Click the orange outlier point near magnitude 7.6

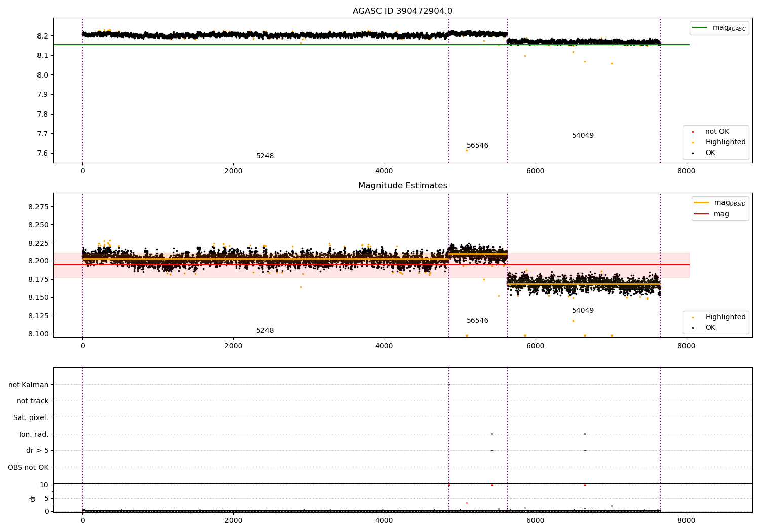pyautogui.click(x=467, y=150)
